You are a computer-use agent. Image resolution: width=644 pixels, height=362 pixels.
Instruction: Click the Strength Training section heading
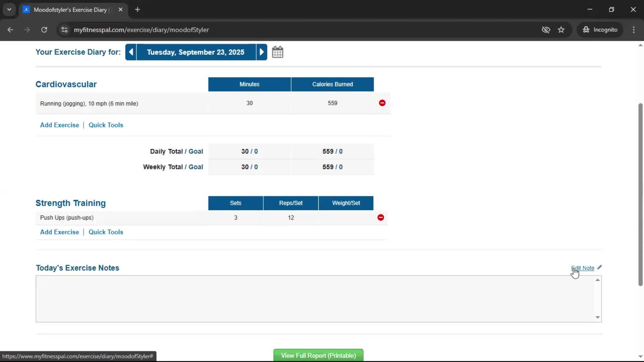click(x=70, y=203)
